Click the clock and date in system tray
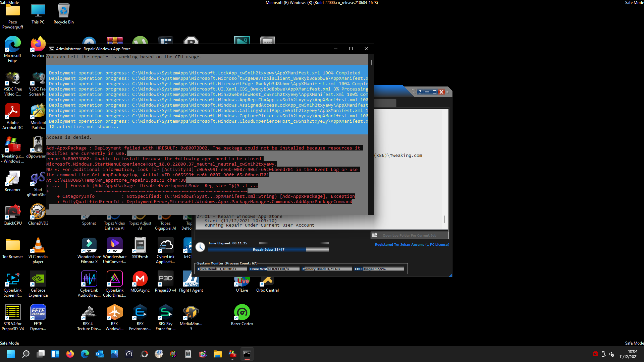644x362 pixels. coord(628,354)
